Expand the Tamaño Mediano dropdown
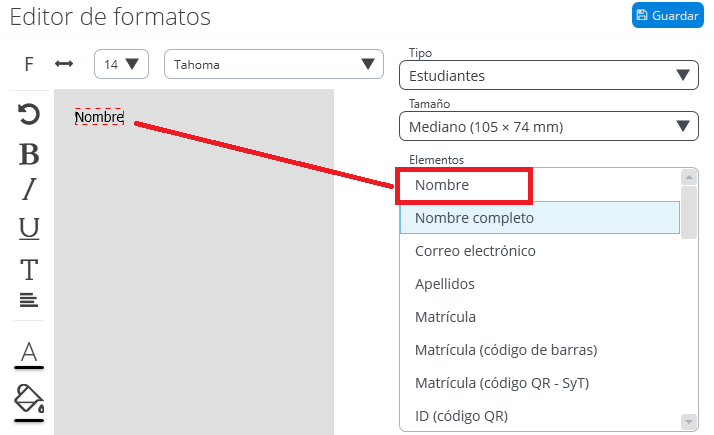714x435 pixels. [549, 126]
